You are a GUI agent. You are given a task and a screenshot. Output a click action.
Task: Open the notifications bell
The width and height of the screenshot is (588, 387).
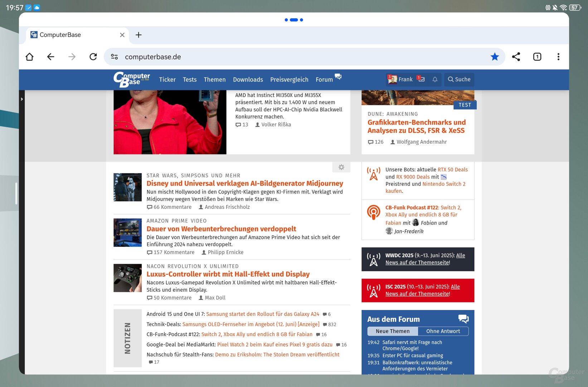[435, 80]
